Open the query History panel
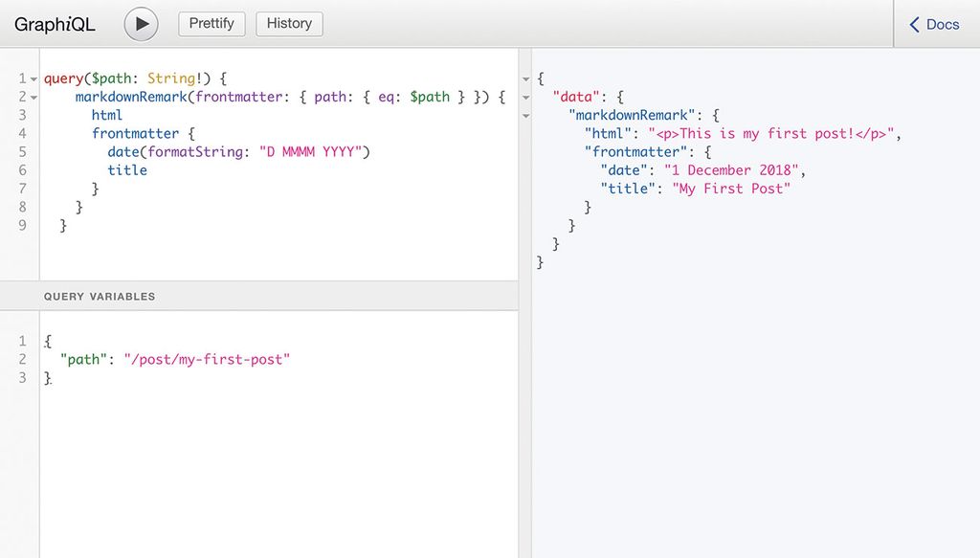This screenshot has height=558, width=980. [x=289, y=24]
